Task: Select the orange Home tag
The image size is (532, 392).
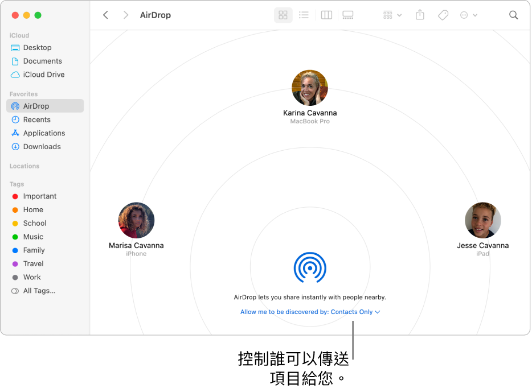Action: (x=45, y=210)
